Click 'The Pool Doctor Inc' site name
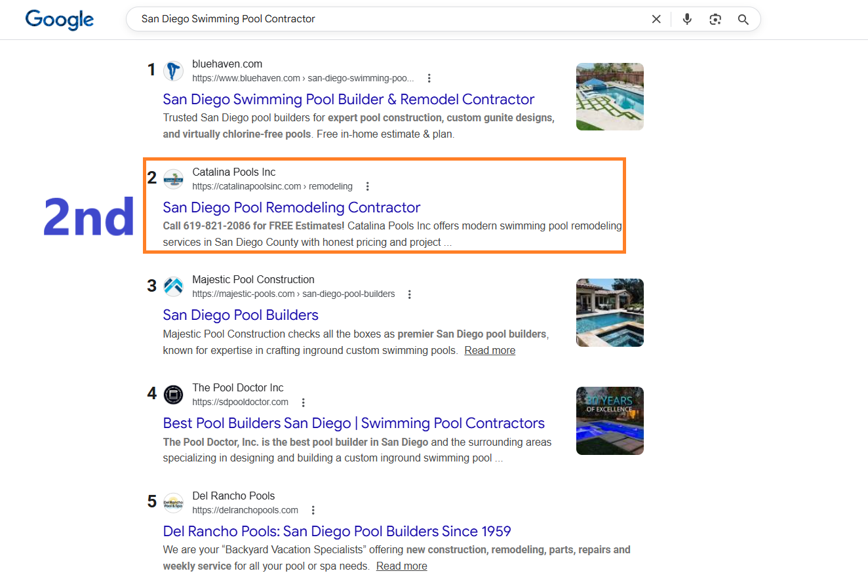This screenshot has width=868, height=588. [238, 387]
